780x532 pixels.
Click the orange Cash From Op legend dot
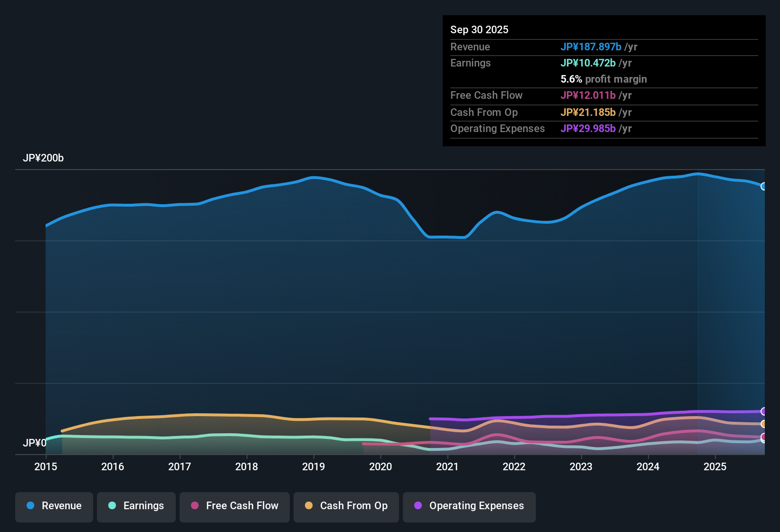[x=308, y=506]
